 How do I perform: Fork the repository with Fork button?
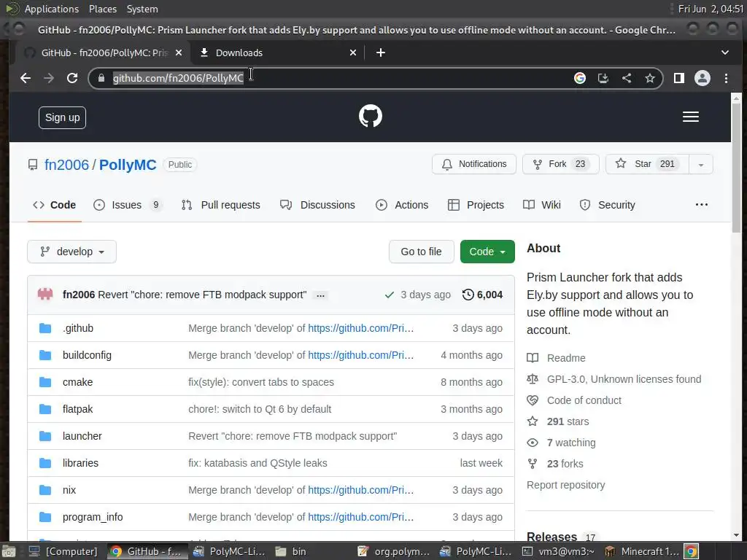(561, 164)
